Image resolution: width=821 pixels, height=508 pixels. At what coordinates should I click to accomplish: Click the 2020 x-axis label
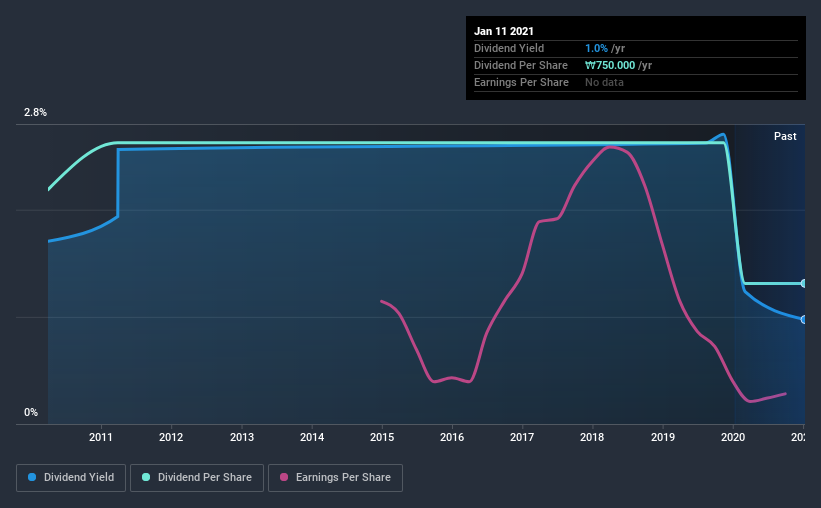pos(733,437)
